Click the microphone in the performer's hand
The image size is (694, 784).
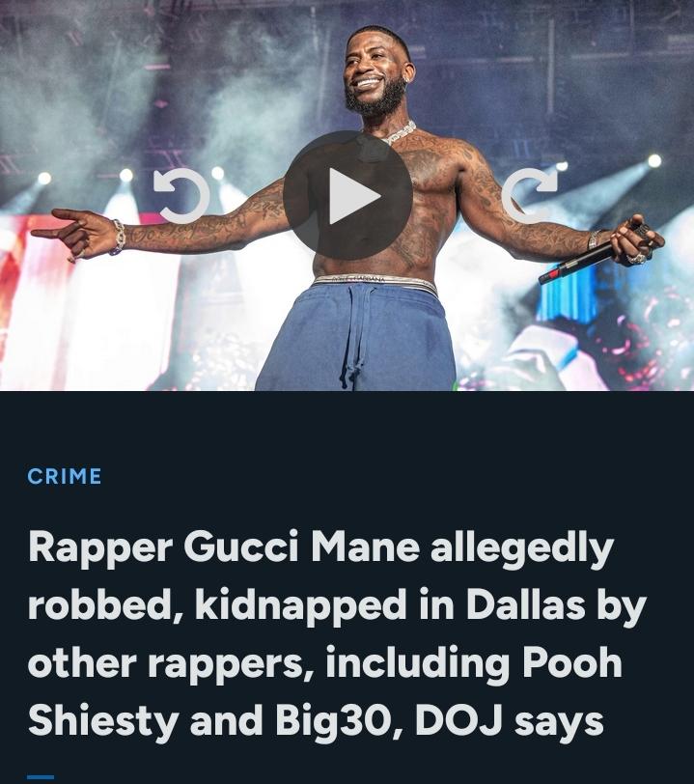tap(580, 261)
